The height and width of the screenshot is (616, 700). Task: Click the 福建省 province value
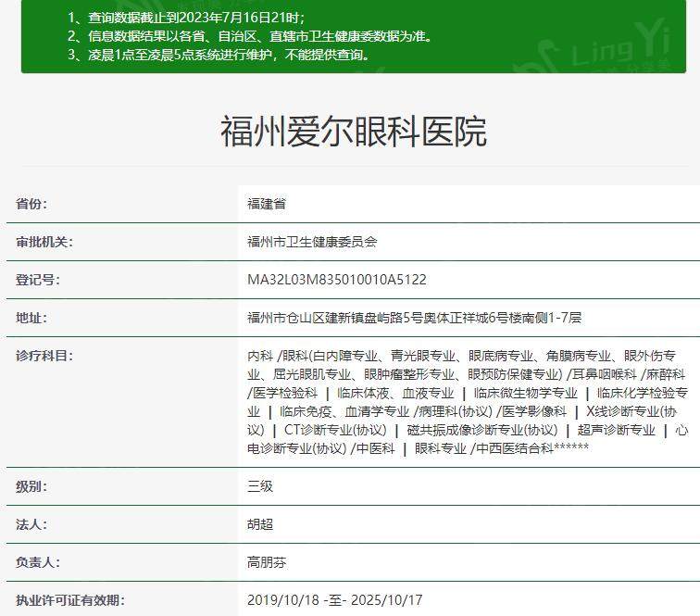pyautogui.click(x=267, y=204)
